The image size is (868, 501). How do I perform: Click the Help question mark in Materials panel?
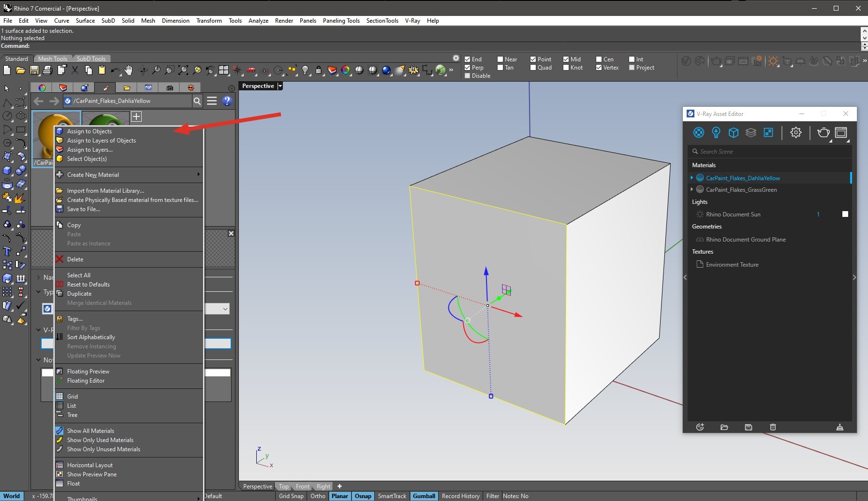pyautogui.click(x=227, y=101)
